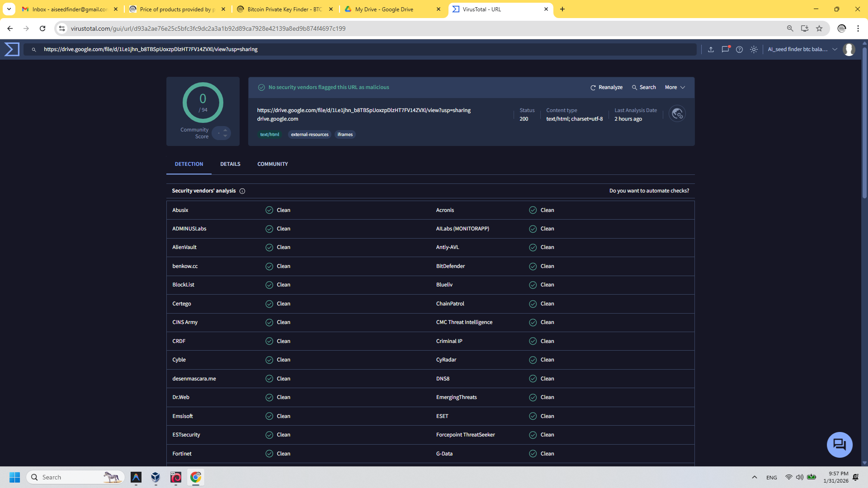
Task: Switch to the DETAILS tab
Action: [x=230, y=164]
